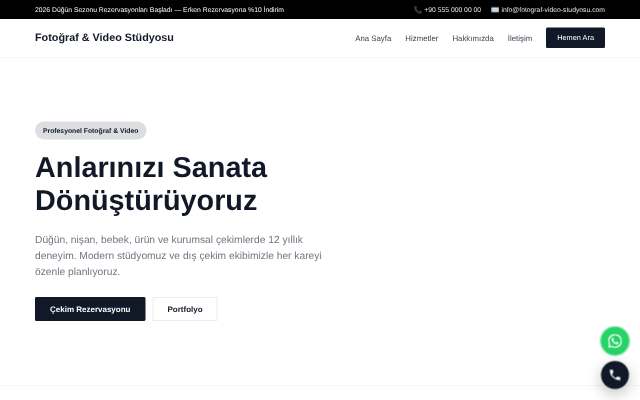Click the Profesyonel Fotoğraf & Video badge
640x400 pixels.
pyautogui.click(x=90, y=131)
